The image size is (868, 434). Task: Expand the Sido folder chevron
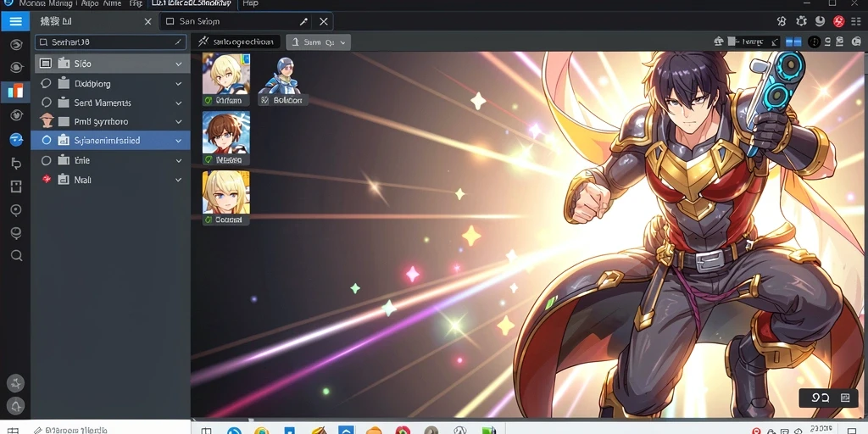(178, 64)
